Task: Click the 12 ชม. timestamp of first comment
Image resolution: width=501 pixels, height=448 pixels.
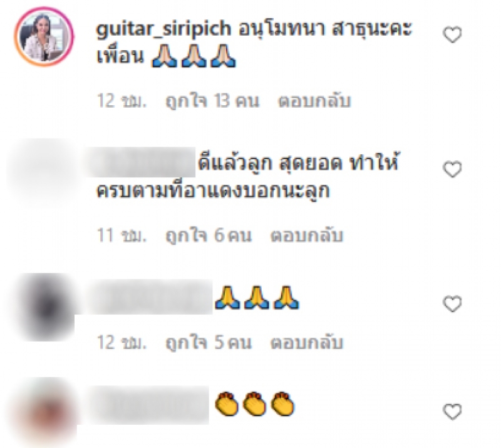Action: click(121, 101)
